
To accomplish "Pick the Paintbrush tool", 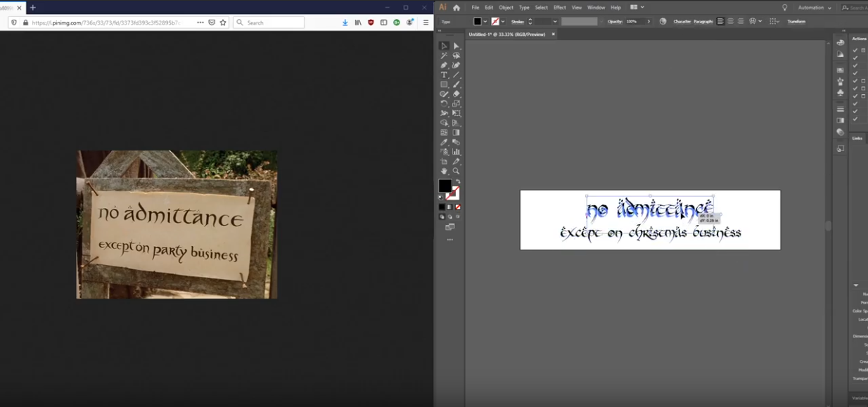I will pos(456,84).
